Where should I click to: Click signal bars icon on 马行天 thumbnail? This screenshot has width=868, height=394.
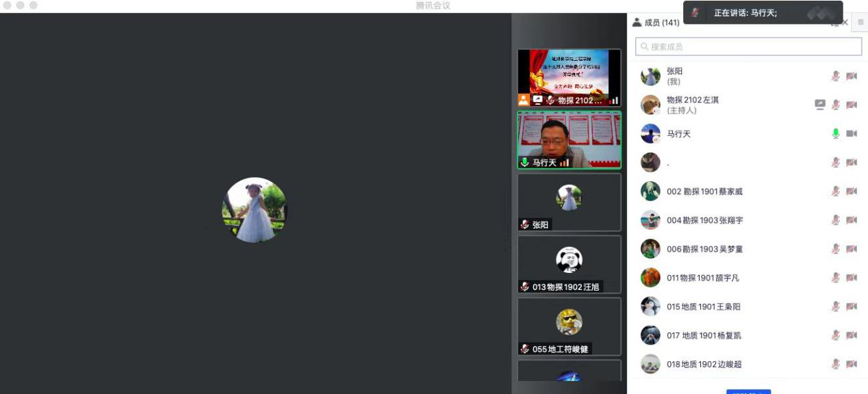click(565, 163)
